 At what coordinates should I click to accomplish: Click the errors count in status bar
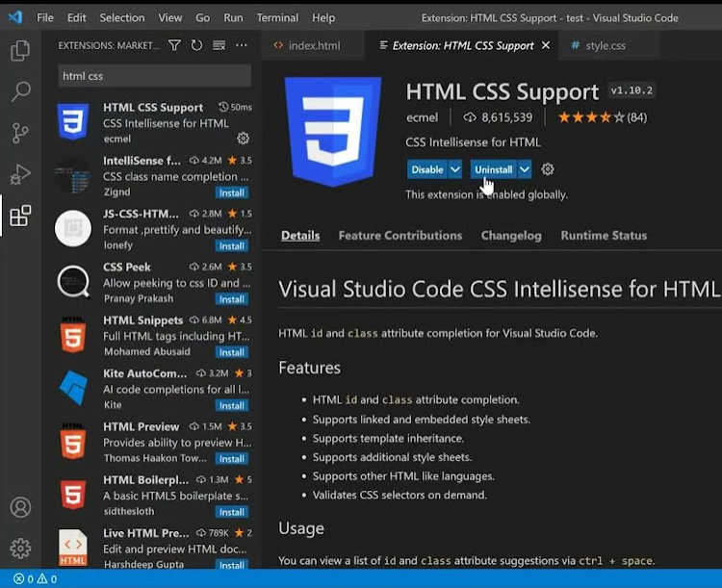click(x=23, y=578)
